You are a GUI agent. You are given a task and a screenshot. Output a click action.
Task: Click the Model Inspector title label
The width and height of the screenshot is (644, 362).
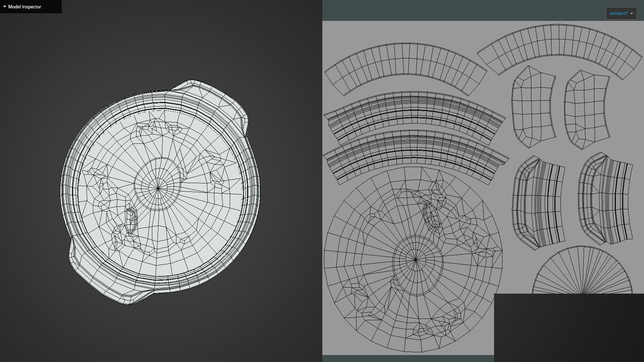coord(24,7)
